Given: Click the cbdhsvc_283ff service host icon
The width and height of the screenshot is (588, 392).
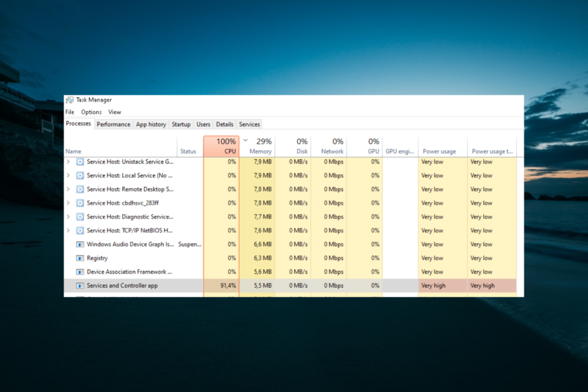Looking at the screenshot, I should click(78, 203).
